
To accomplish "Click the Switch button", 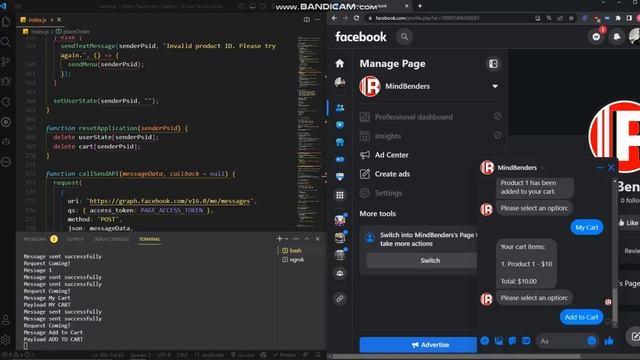I will point(422,260).
